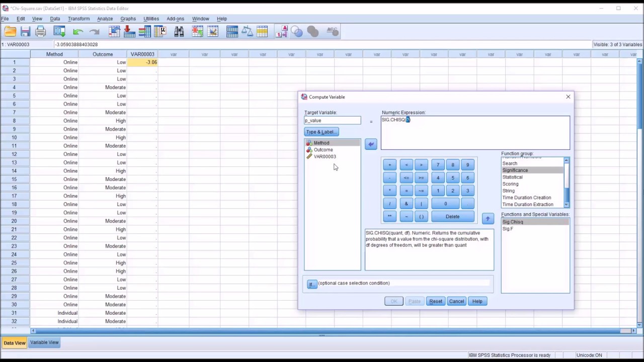Click the Delete button on the keypad
644x362 pixels.
[452, 217]
